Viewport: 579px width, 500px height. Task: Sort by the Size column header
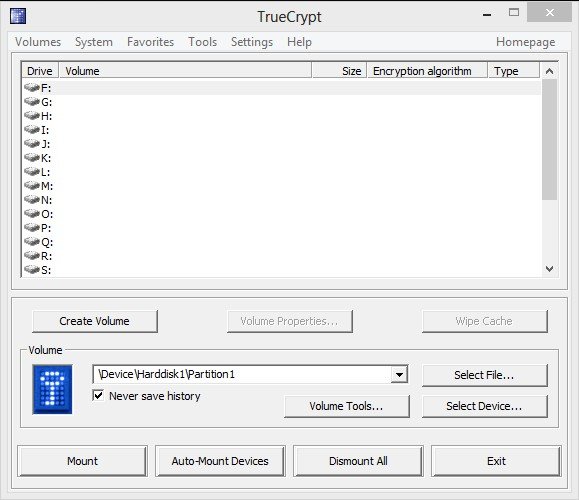[x=339, y=71]
